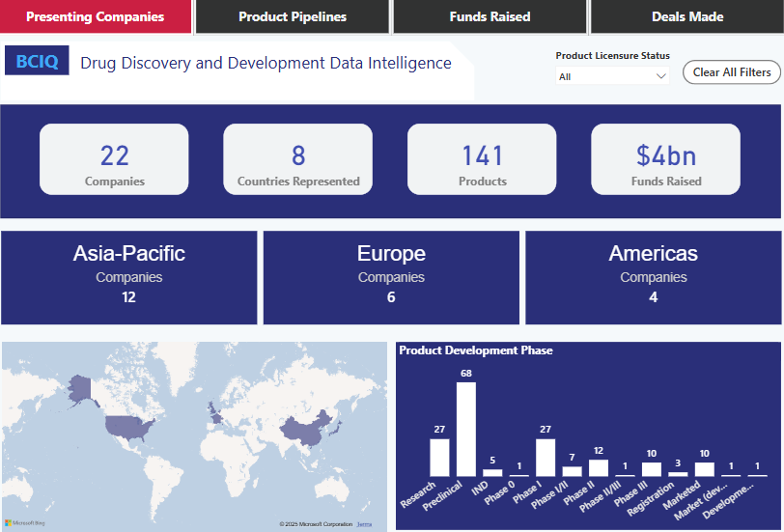This screenshot has width=784, height=532.
Task: Click the Europe companies tile
Action: point(391,277)
